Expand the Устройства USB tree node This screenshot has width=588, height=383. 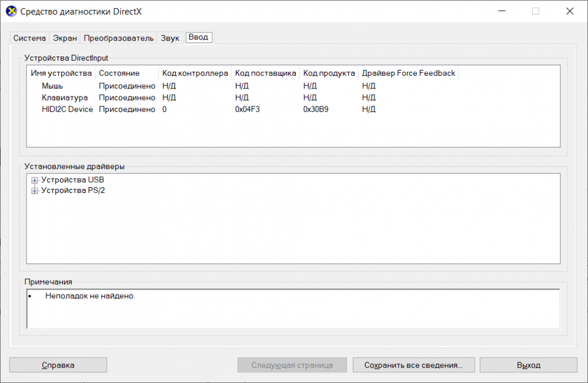click(x=35, y=180)
